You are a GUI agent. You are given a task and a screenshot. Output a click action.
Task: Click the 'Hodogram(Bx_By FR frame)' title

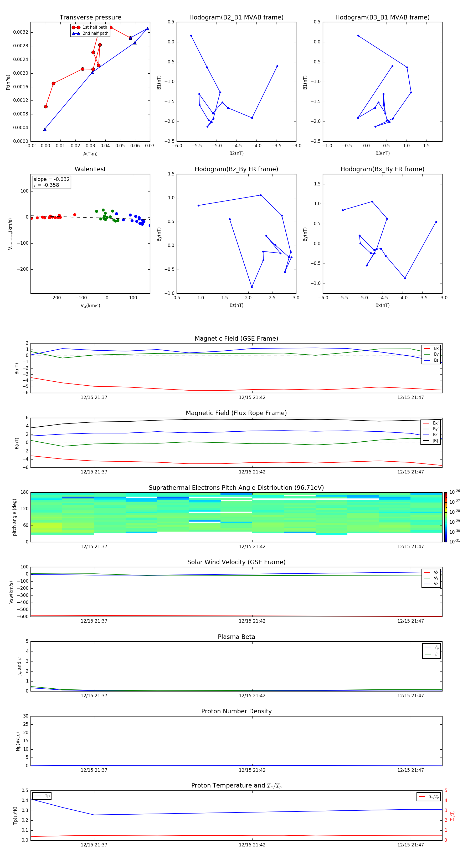tap(382, 169)
